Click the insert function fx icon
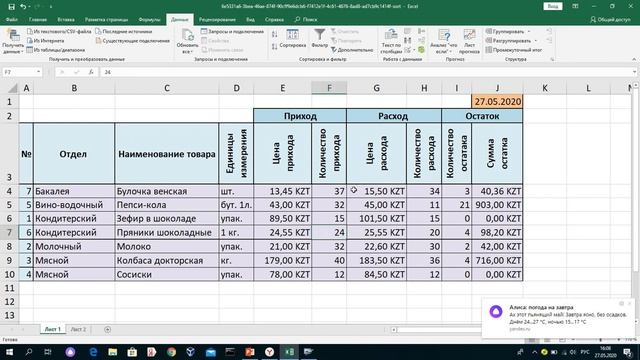Viewport: 640px width, 360px height. coord(91,72)
